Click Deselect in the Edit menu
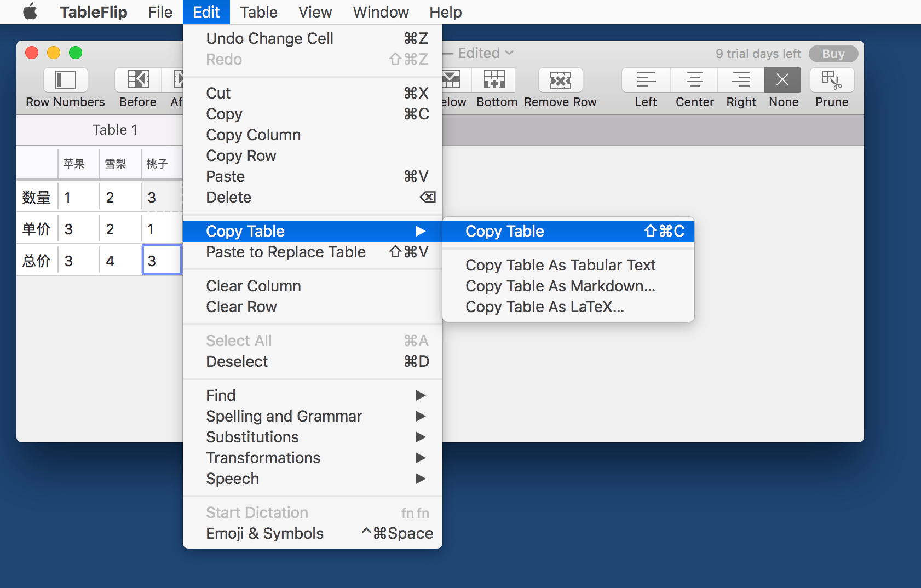The image size is (921, 588). 237,361
